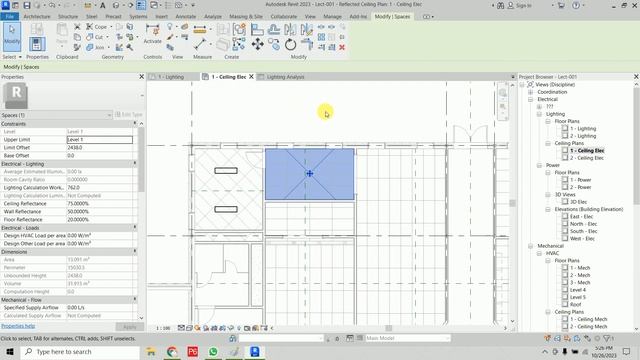
Task: Select the Rotate tool
Action: coord(290,44)
